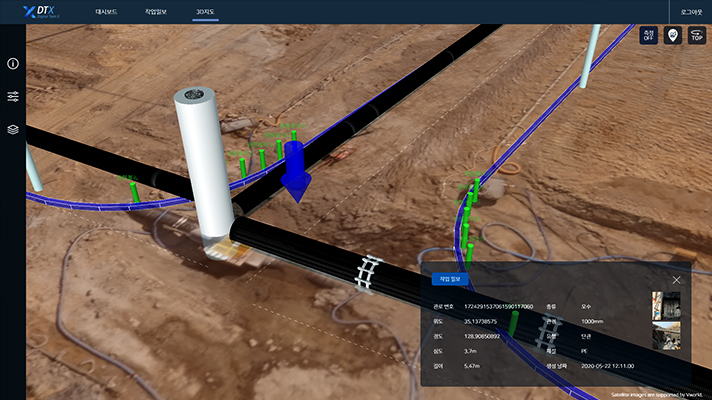Open the 작업일보 tab
Viewport: 712px width, 400px height.
tap(156, 12)
